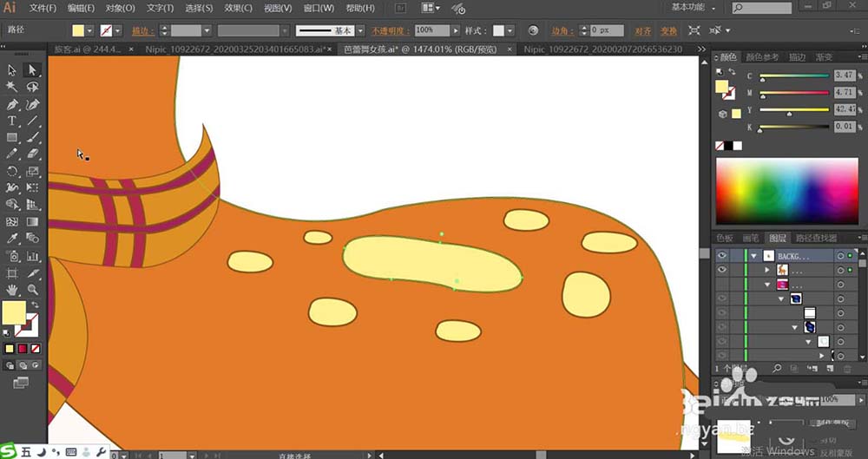Select the Magic Wand tool
Screen dimensions: 868x459
[x=12, y=87]
